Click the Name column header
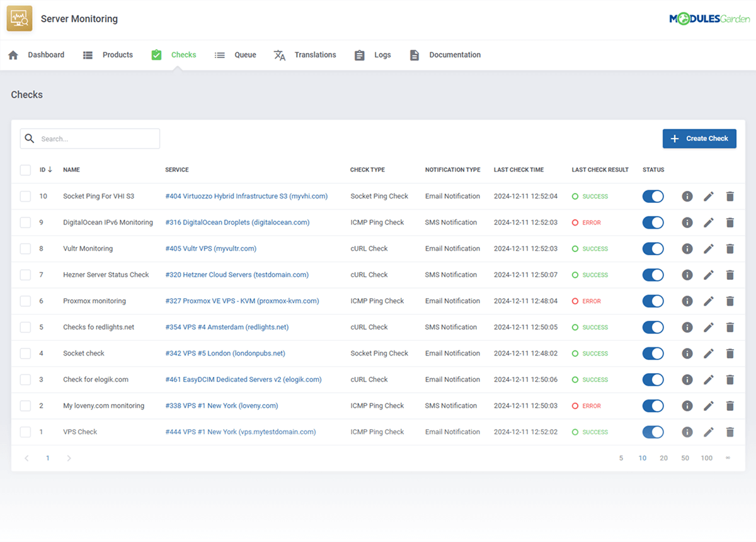The height and width of the screenshot is (542, 756). point(71,170)
